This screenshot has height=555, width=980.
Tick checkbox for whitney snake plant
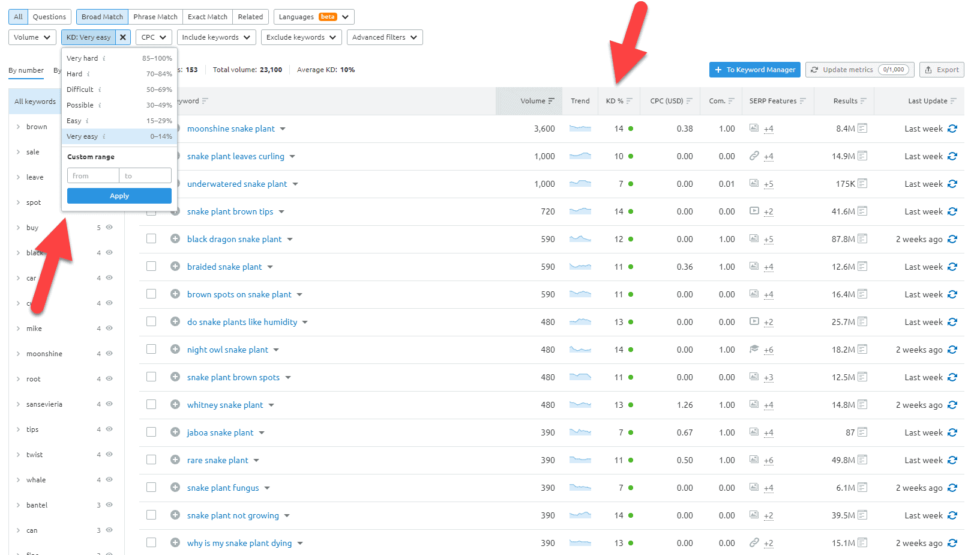coord(151,404)
